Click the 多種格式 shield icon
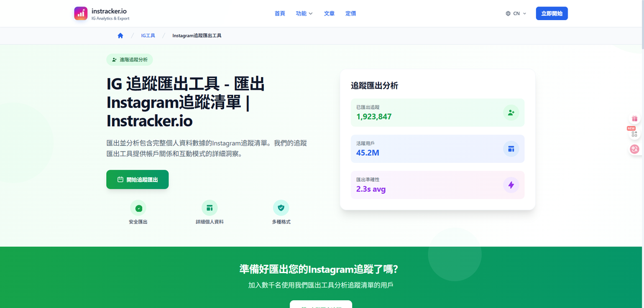Screen dimensions: 644x308 (x=281, y=208)
